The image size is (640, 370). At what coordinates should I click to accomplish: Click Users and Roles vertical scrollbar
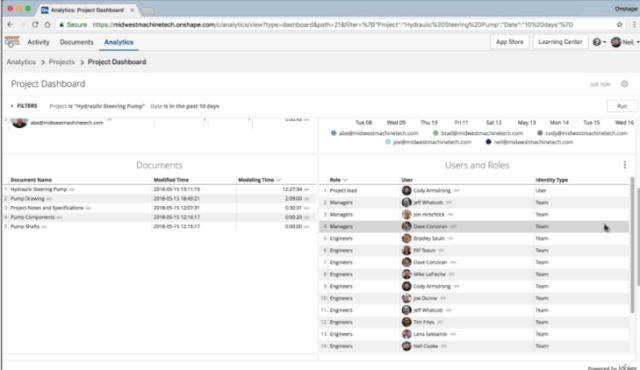[x=633, y=245]
